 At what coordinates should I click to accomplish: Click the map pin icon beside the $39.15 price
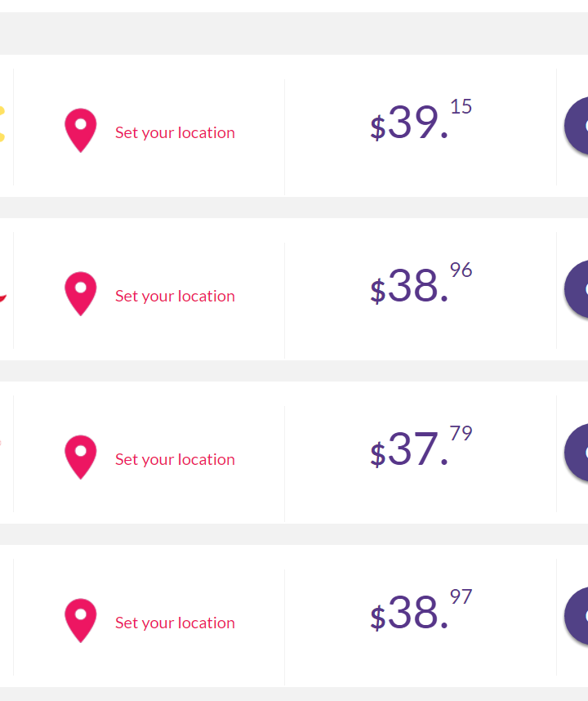click(x=80, y=130)
